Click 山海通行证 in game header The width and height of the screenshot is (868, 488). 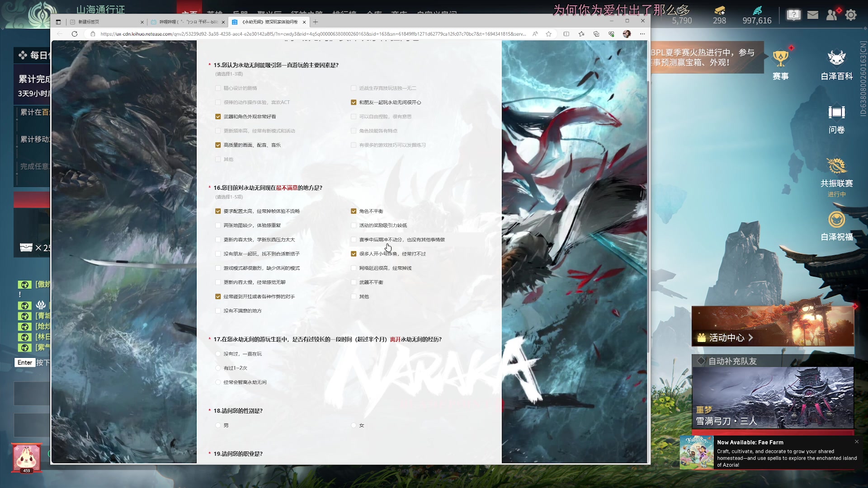(x=100, y=9)
